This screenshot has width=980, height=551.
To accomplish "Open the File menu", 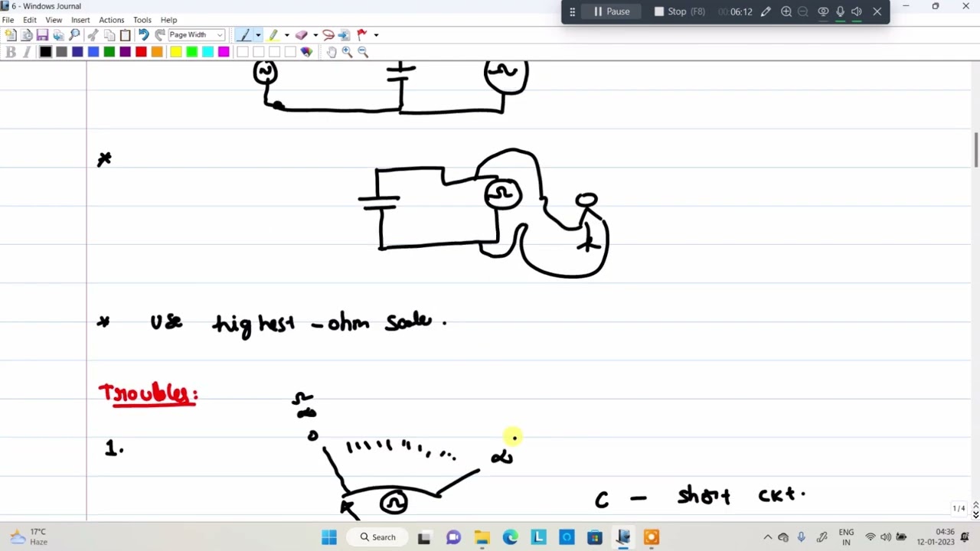I will 8,20.
